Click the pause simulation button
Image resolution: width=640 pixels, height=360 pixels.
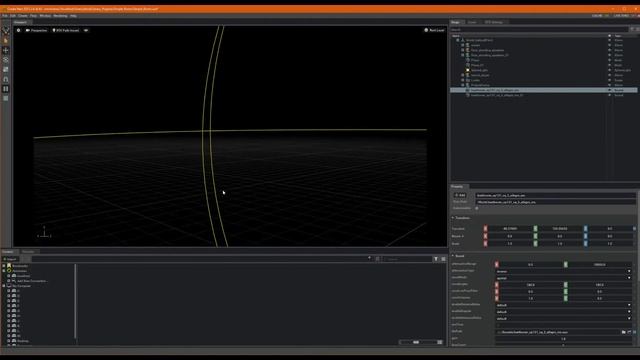6,89
